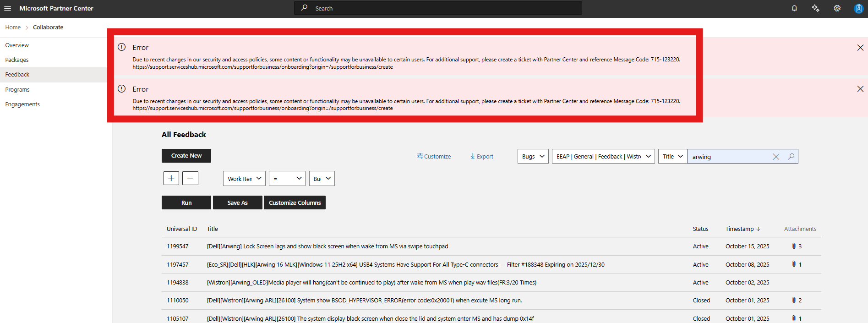Viewport: 868px width, 323px height.
Task: Export the feedback list
Action: (482, 156)
